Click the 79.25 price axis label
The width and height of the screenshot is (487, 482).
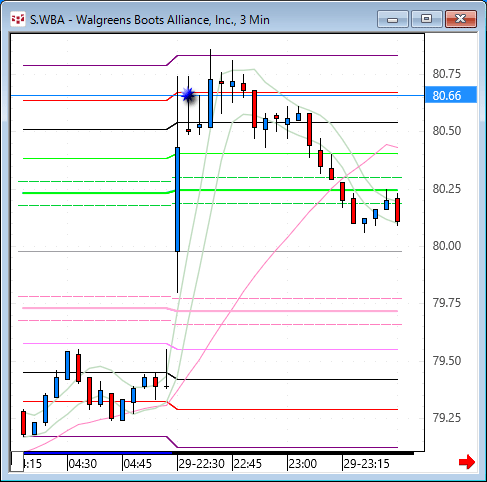coord(447,418)
